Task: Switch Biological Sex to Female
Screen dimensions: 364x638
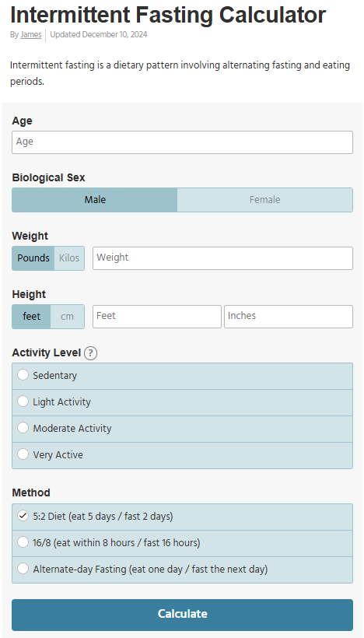Action: click(x=264, y=200)
